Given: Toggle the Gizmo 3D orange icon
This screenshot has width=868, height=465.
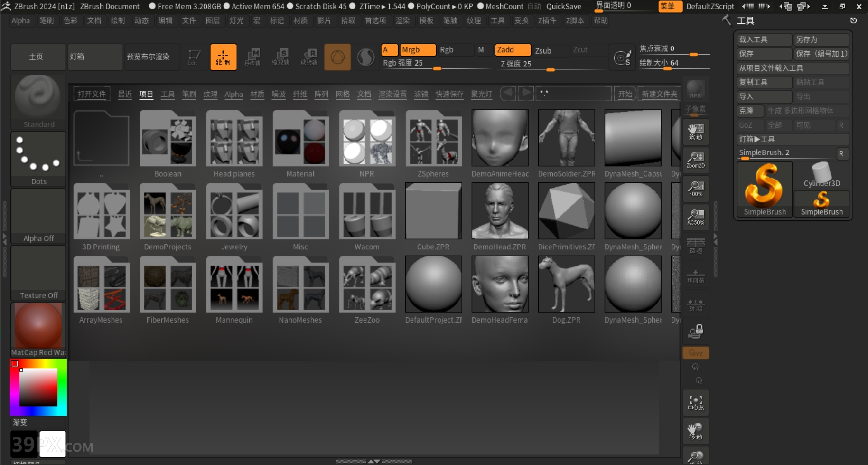Looking at the screenshot, I should click(x=337, y=57).
